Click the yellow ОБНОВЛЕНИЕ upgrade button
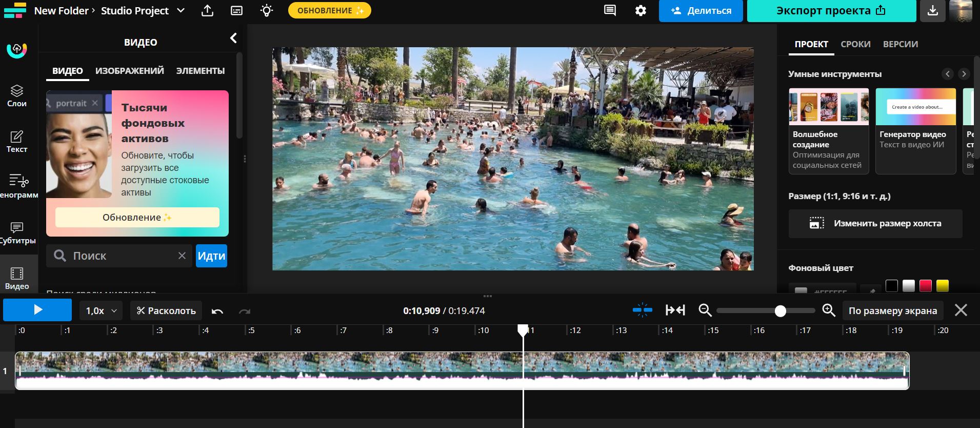980x428 pixels. point(330,10)
